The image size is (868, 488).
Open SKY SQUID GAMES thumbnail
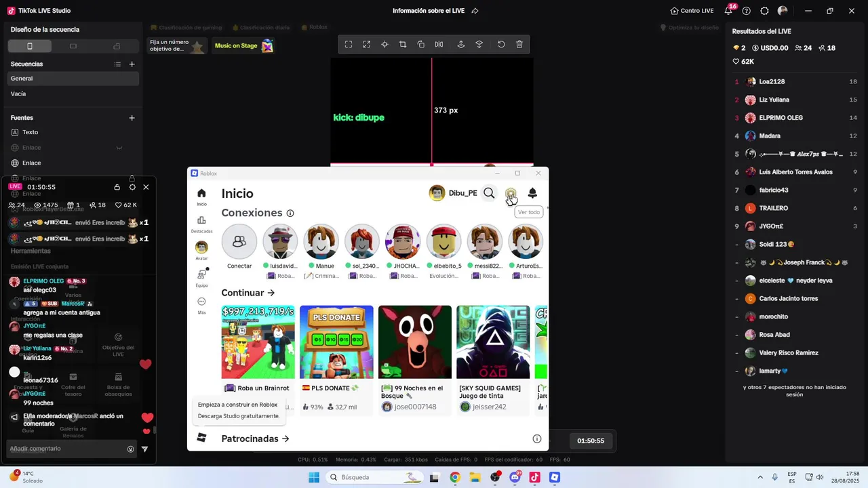click(x=493, y=342)
